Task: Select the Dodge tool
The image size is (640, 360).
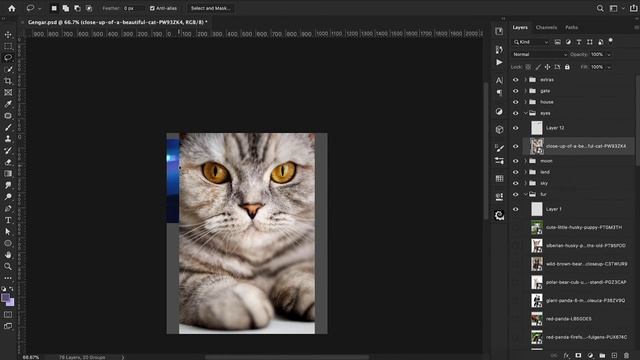Action: 8,197
